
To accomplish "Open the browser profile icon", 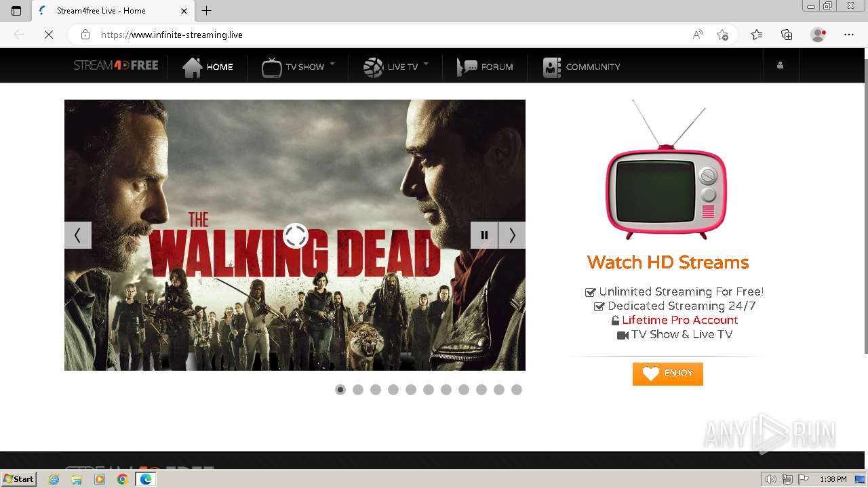I will tap(818, 35).
